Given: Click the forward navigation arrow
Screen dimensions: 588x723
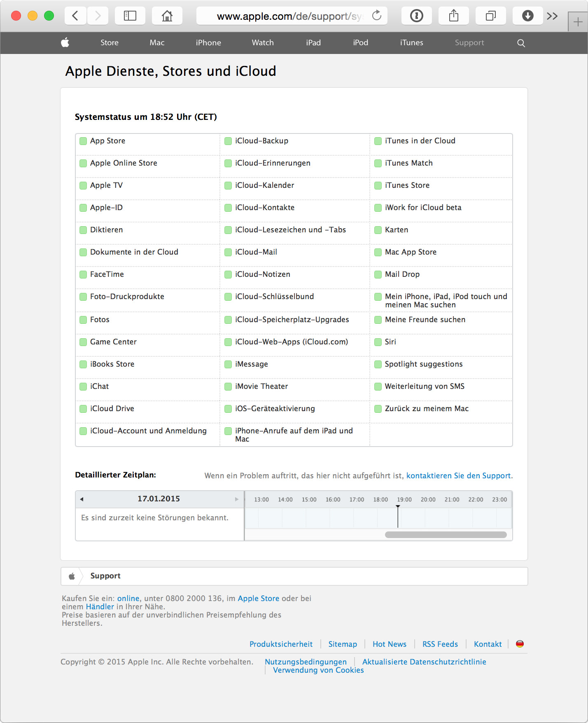Looking at the screenshot, I should 98,16.
